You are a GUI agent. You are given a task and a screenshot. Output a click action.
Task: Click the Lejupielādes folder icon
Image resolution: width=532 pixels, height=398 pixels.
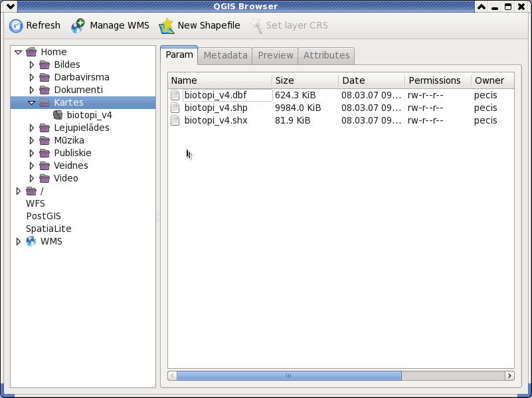pos(44,128)
